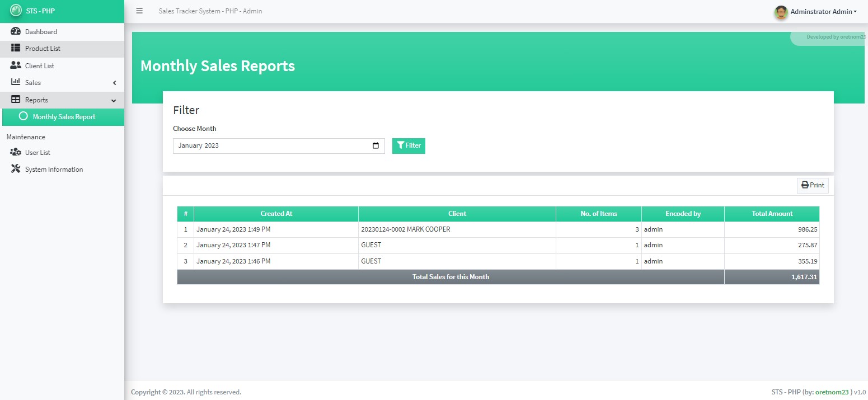Click the Print button

coord(813,185)
